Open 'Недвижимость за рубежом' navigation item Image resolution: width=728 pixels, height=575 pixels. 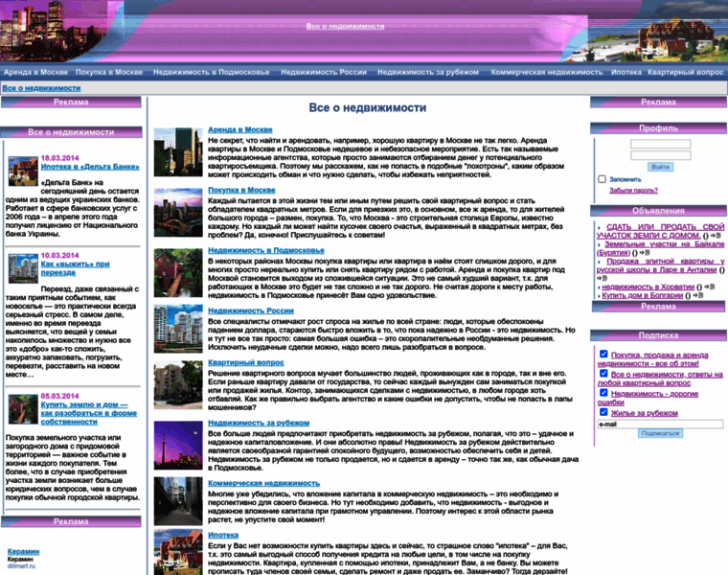click(x=428, y=72)
